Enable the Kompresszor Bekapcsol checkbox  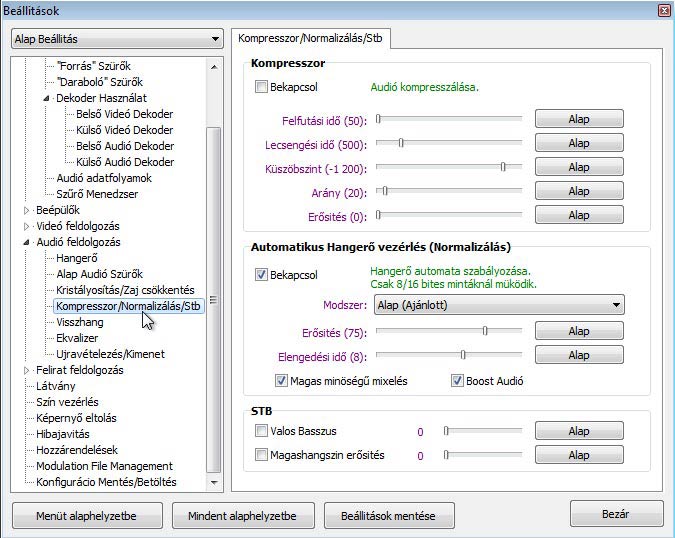pyautogui.click(x=262, y=88)
